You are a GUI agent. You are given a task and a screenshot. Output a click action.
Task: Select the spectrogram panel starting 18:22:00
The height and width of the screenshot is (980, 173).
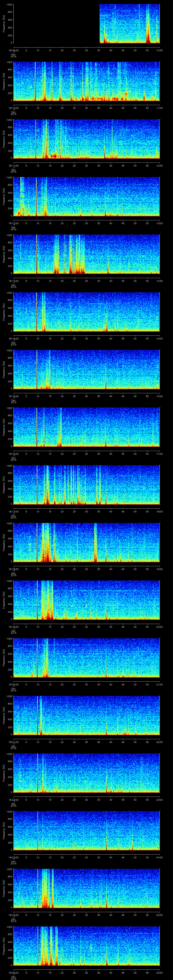(87, 773)
